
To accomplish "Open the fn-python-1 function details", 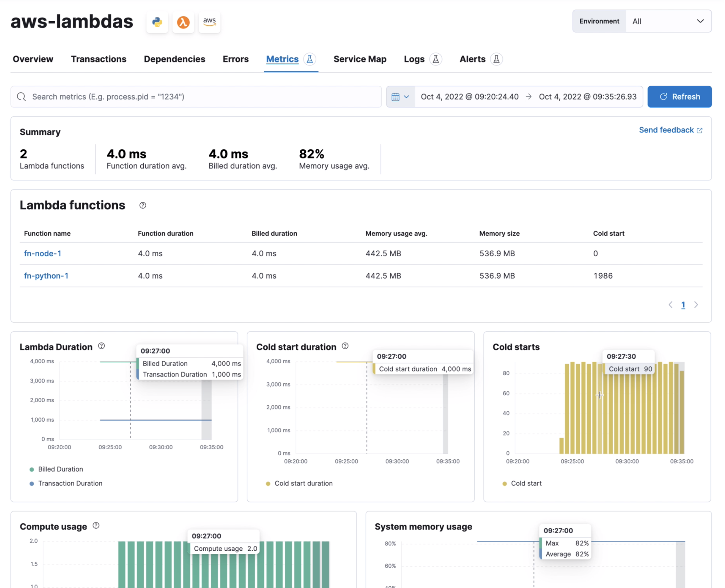I will [46, 275].
